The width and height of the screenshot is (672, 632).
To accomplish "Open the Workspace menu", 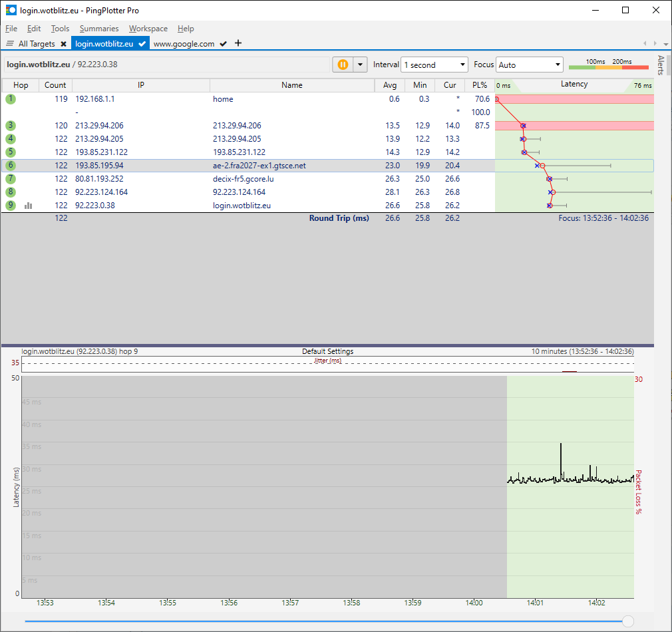I will (x=148, y=29).
